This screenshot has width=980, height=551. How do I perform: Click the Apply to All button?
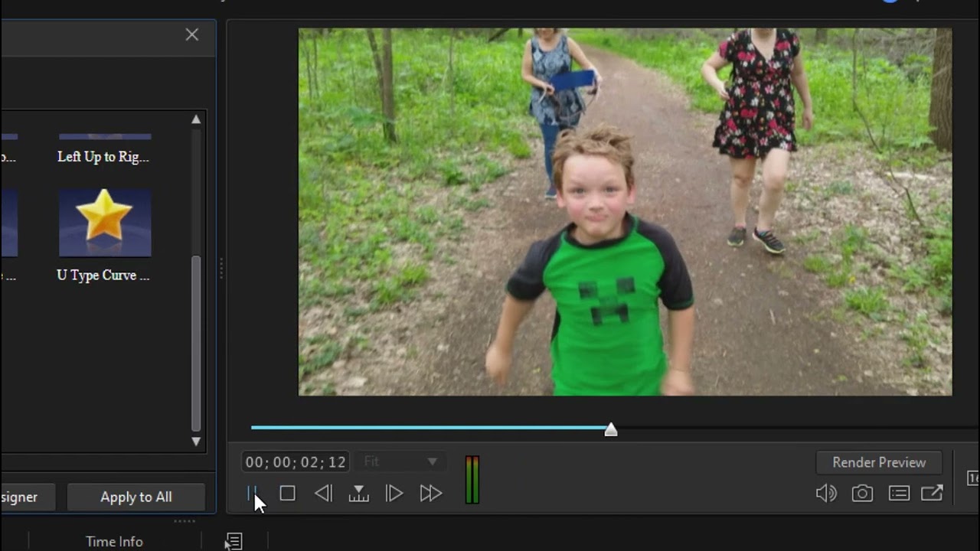[136, 497]
